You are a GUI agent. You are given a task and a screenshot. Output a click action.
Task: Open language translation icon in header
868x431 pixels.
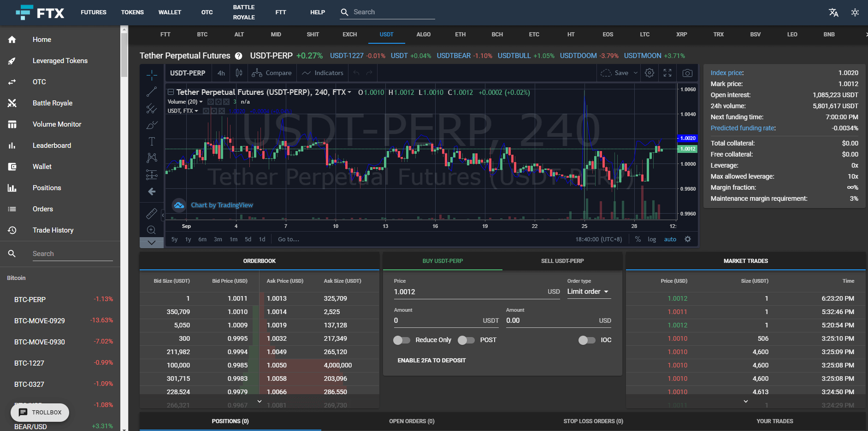pyautogui.click(x=833, y=12)
